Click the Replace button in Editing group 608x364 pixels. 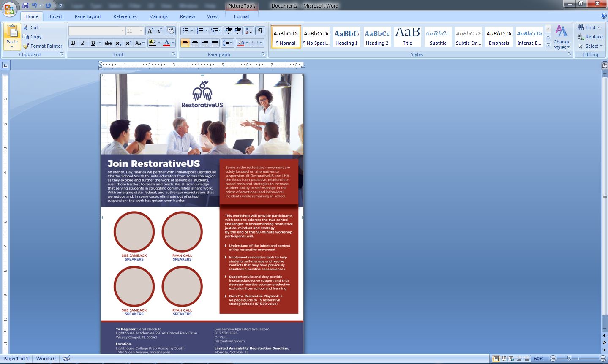pyautogui.click(x=590, y=37)
